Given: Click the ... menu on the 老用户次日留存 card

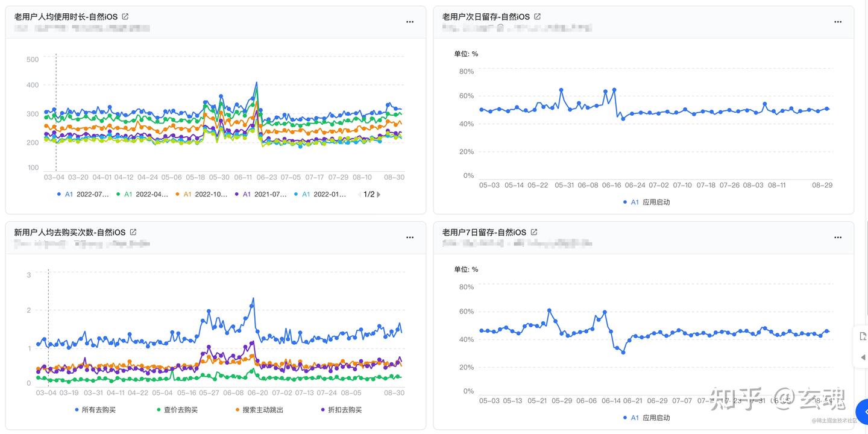Looking at the screenshot, I should tap(838, 22).
